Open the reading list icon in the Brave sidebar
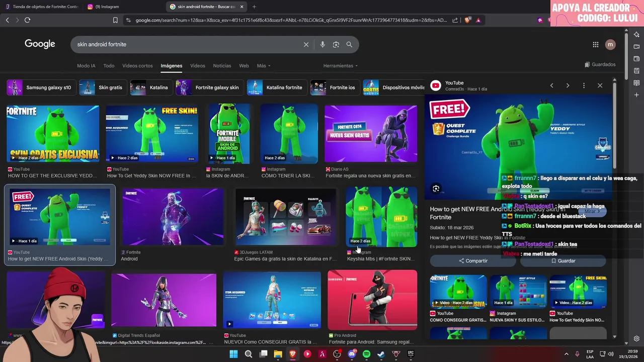This screenshot has width=644, height=362. [x=636, y=82]
